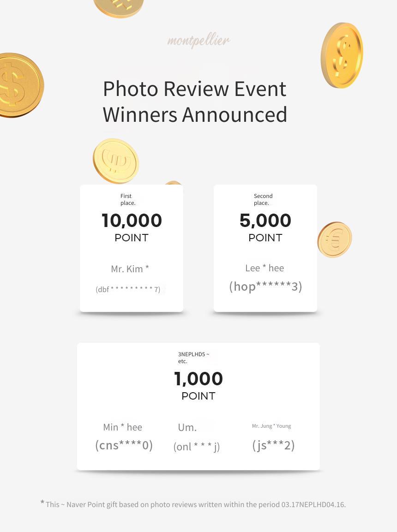The height and width of the screenshot is (532, 397).
Task: Click winner ID (hop******3)
Action: coord(265,287)
